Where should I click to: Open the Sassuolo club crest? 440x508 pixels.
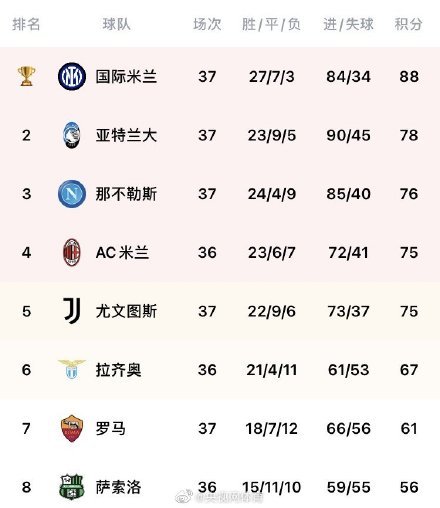coord(72,487)
